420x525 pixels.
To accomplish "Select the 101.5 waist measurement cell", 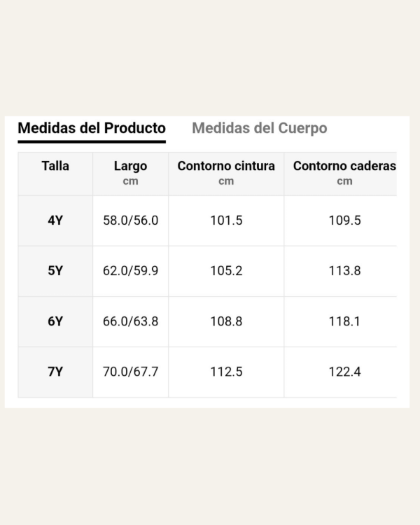I will pyautogui.click(x=226, y=220).
